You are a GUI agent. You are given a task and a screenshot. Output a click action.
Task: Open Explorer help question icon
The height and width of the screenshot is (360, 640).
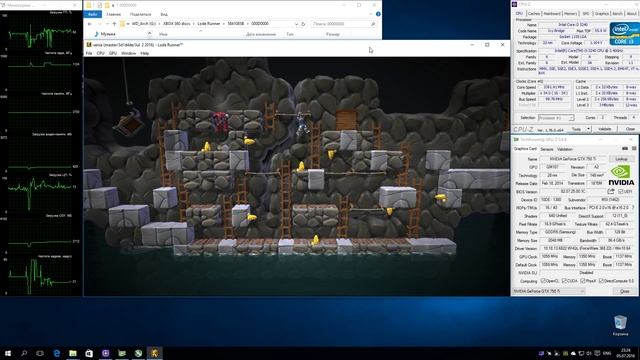[378, 14]
